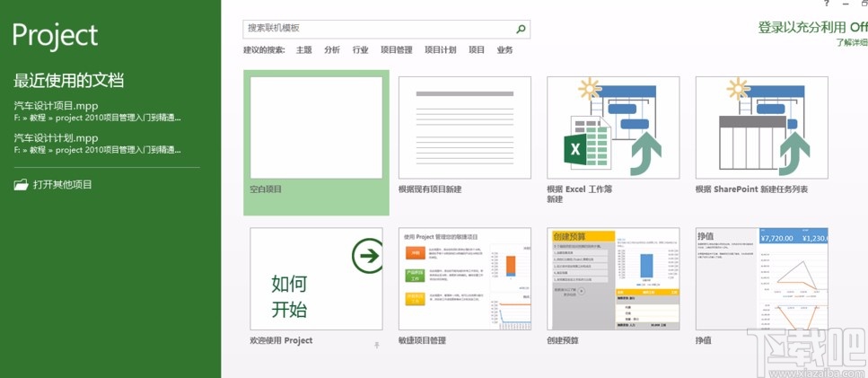Click the folder icon beside 打开其他项目

coord(21,185)
